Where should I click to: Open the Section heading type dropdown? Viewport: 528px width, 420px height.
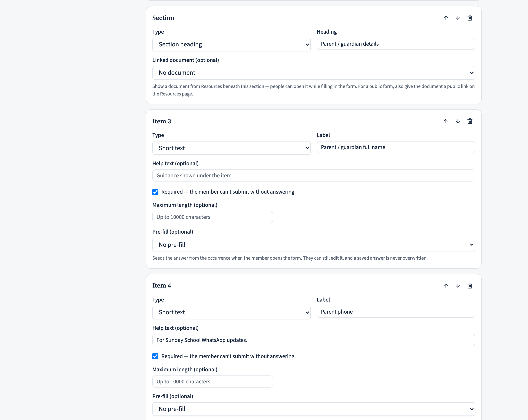click(231, 44)
